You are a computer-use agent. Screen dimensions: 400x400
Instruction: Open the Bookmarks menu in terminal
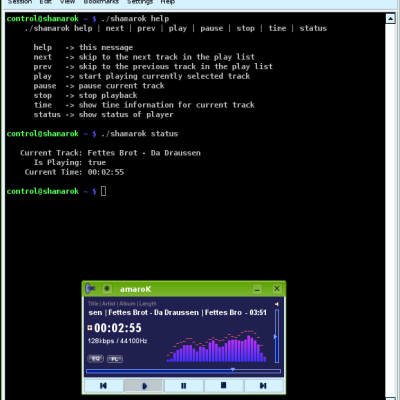point(101,2)
